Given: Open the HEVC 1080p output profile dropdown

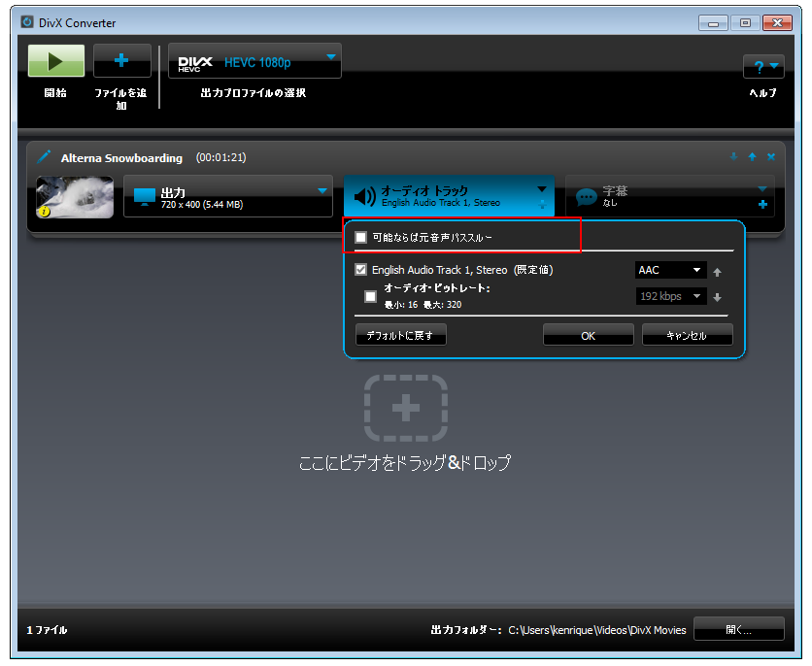Looking at the screenshot, I should [254, 61].
